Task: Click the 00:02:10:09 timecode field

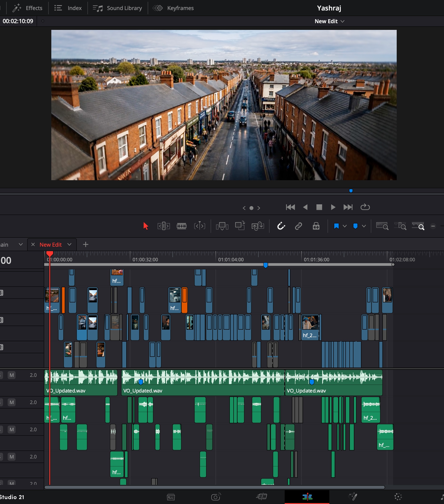Action: [18, 21]
